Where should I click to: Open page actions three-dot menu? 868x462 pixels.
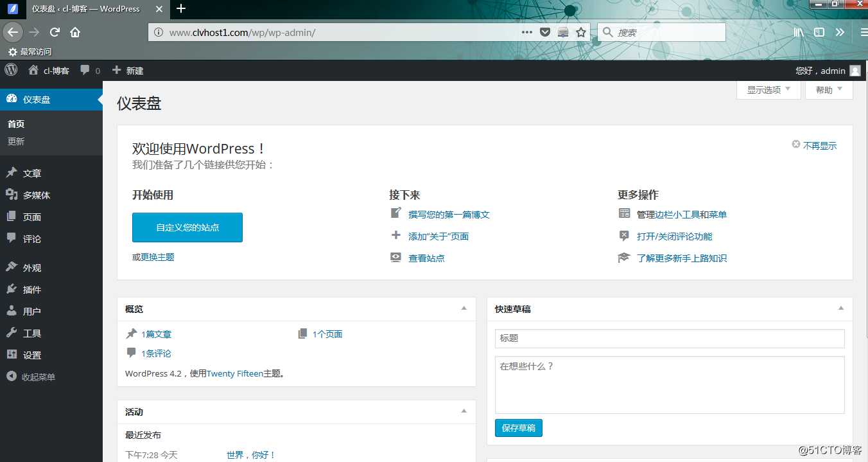click(527, 32)
